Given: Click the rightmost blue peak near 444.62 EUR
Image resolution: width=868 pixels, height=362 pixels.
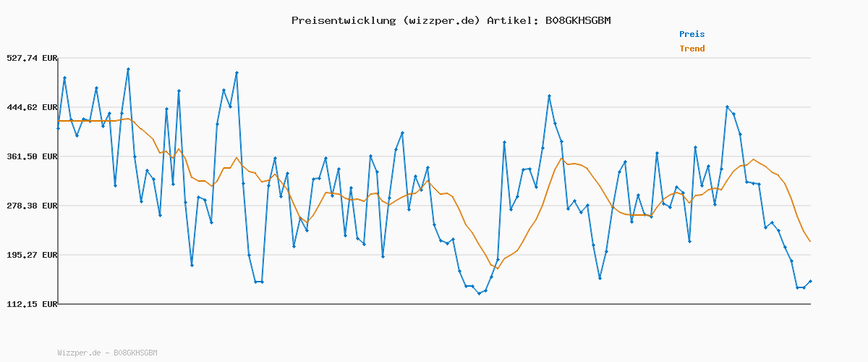Looking at the screenshot, I should 727,107.
